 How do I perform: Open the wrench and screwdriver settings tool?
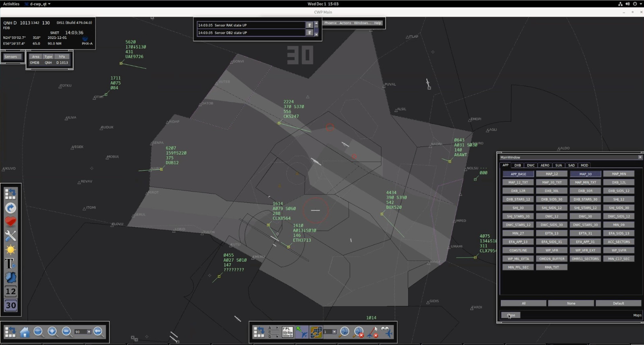(10, 236)
